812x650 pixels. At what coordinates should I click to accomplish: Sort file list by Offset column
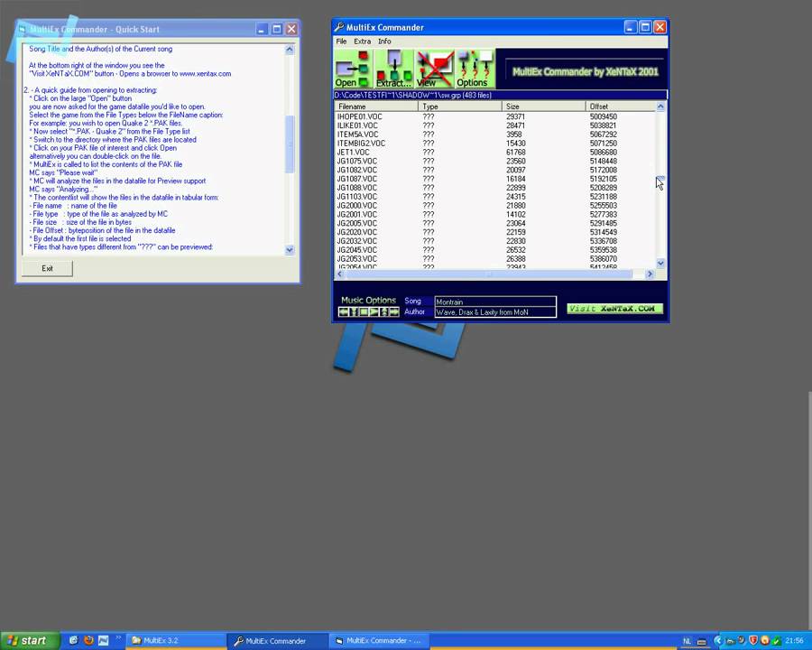[621, 107]
